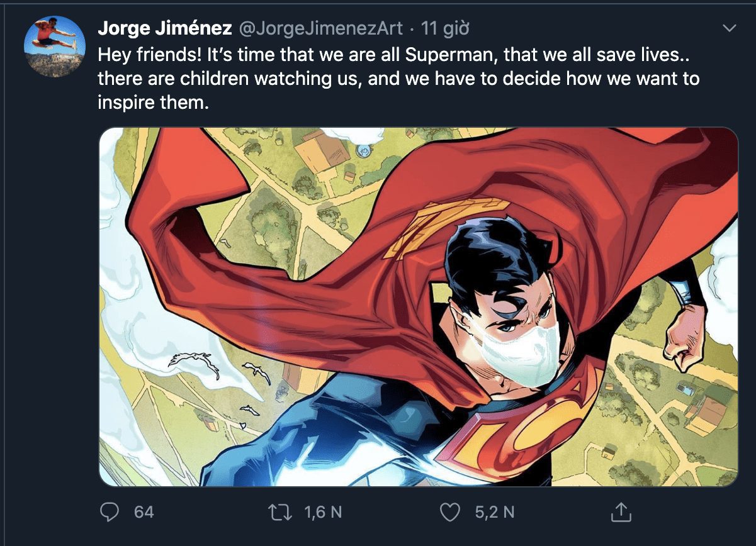
Task: Like the tweet with heart icon
Action: [x=449, y=512]
